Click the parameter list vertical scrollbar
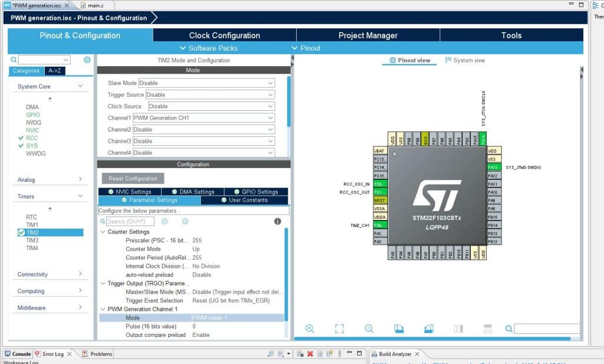The image size is (604, 364). point(286,274)
